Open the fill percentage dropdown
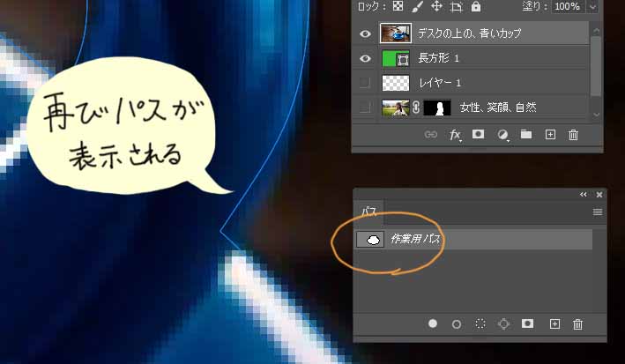Screen dimensions: 625x364 592,6
